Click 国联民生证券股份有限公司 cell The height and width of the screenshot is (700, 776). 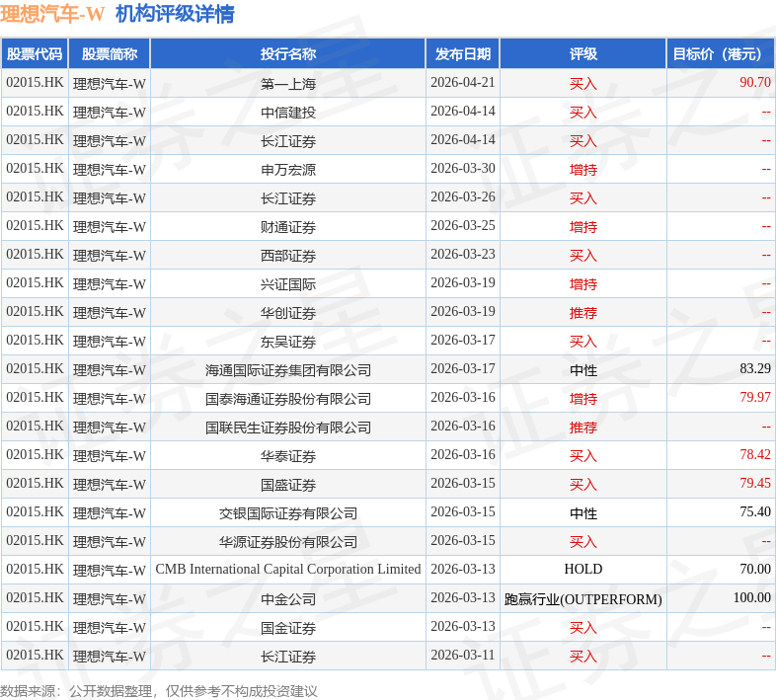tap(288, 428)
